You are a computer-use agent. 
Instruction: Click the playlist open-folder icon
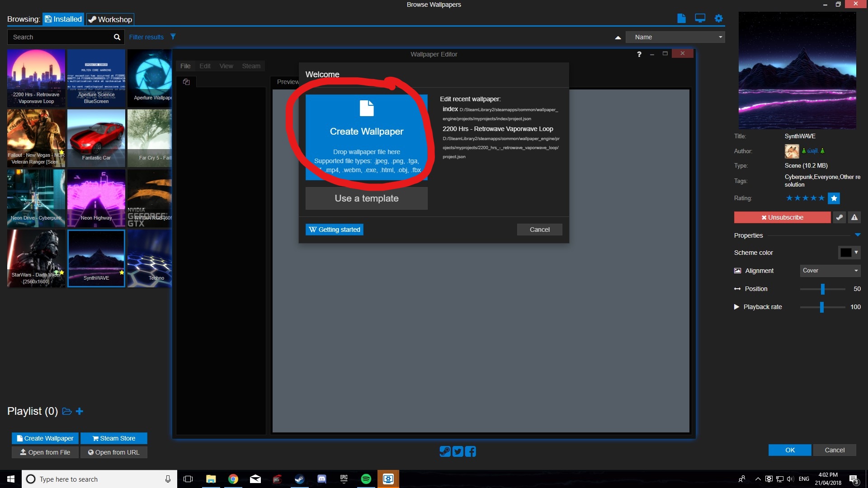pyautogui.click(x=67, y=411)
